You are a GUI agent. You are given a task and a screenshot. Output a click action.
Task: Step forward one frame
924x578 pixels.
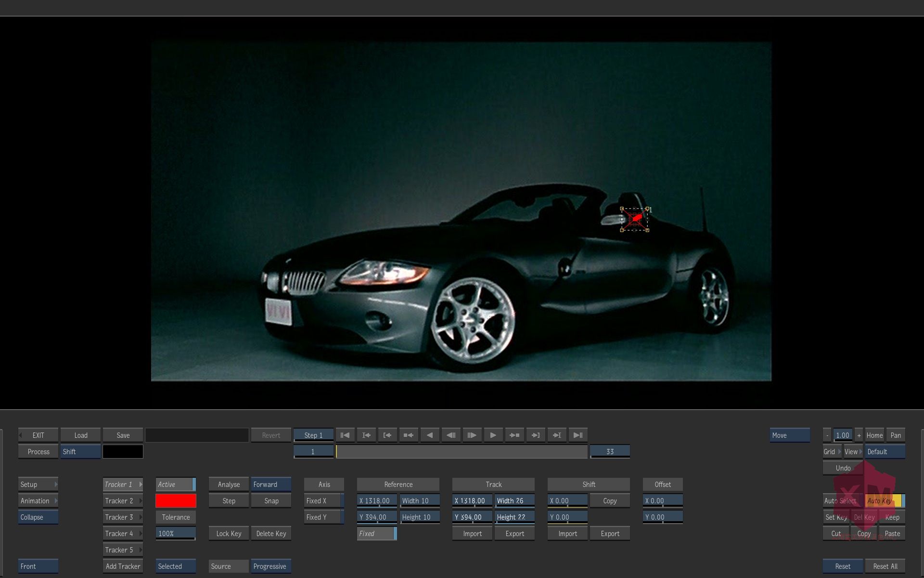tap(472, 435)
